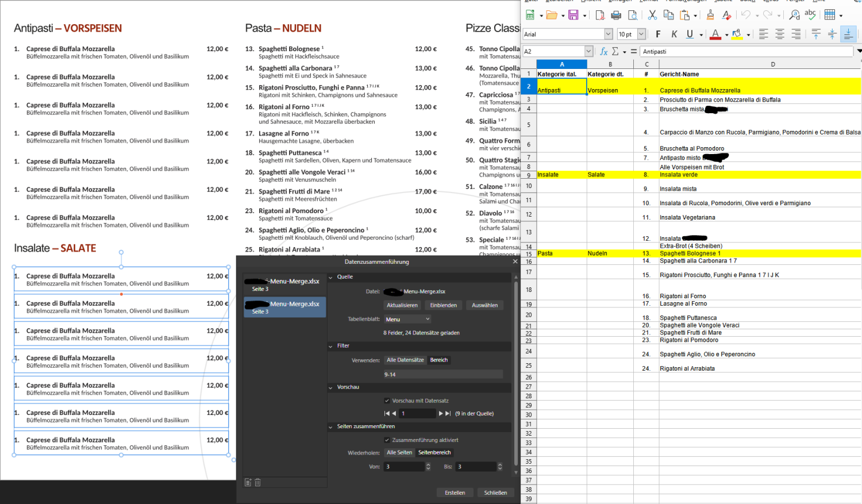This screenshot has height=504, width=862.
Task: Select second Menu-Merge.xlsx entry in list
Action: click(x=285, y=307)
